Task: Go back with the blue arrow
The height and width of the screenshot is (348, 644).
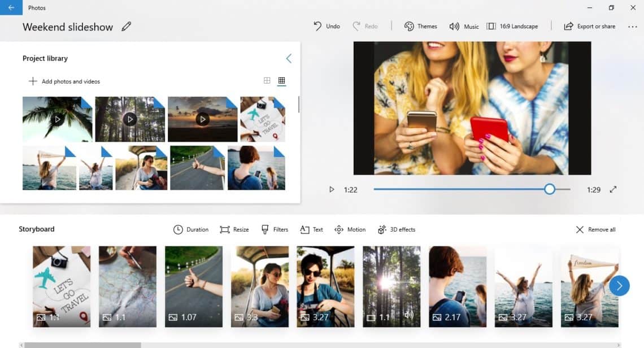Action: pyautogui.click(x=11, y=7)
